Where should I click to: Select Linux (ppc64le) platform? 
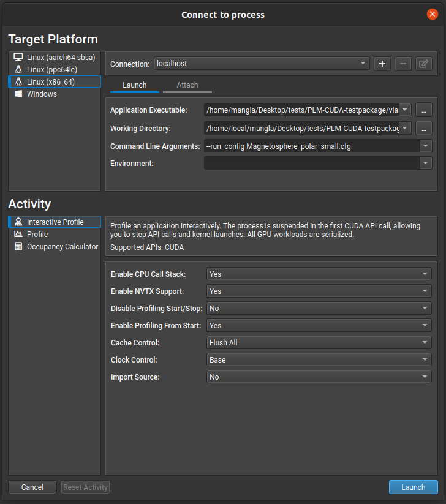click(x=51, y=69)
